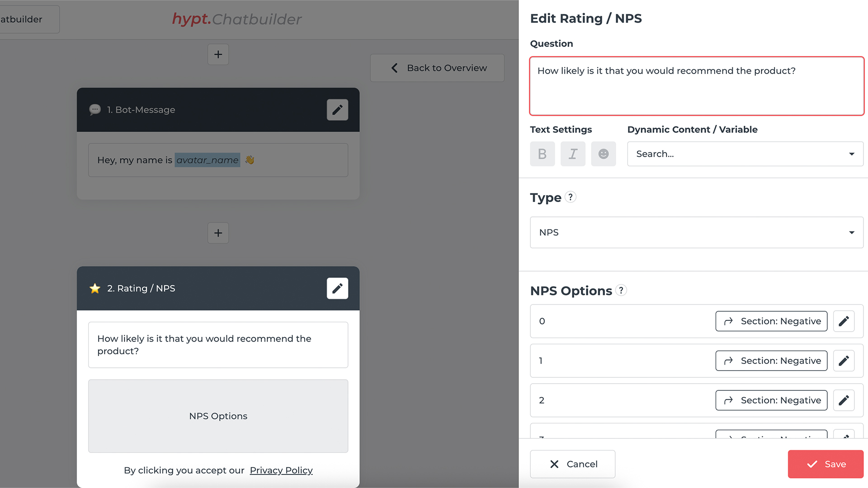Click Back to Overview button

[x=437, y=68]
